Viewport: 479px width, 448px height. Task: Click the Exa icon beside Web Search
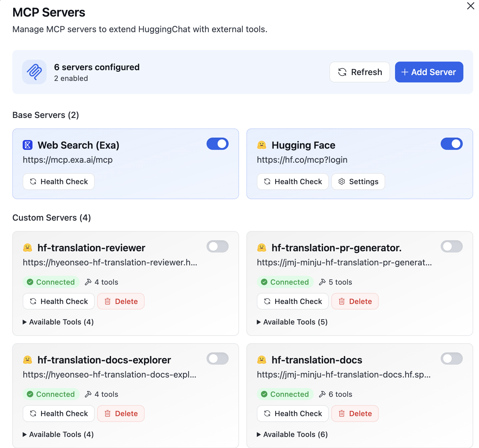coord(28,145)
